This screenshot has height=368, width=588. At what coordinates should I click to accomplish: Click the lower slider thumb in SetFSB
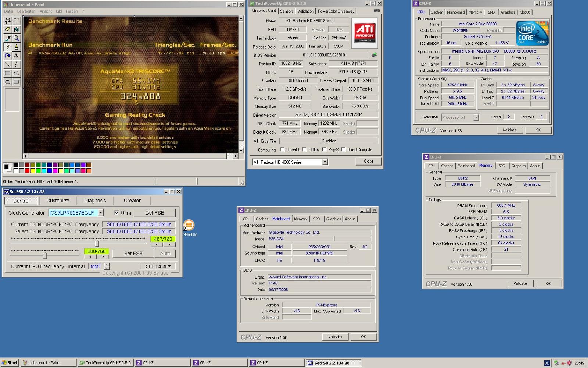coord(45,255)
